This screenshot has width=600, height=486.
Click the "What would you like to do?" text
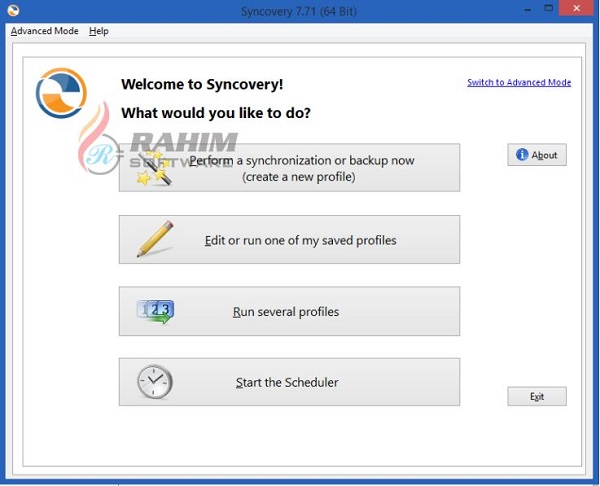pos(216,113)
